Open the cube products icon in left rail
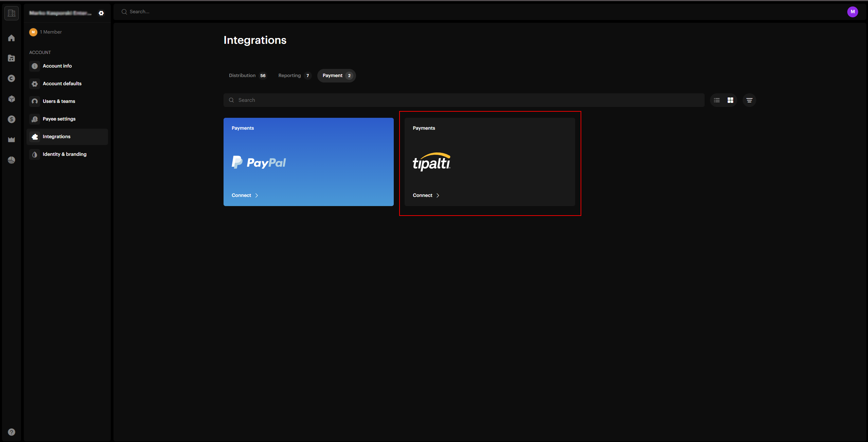The height and width of the screenshot is (442, 868). coord(12,99)
